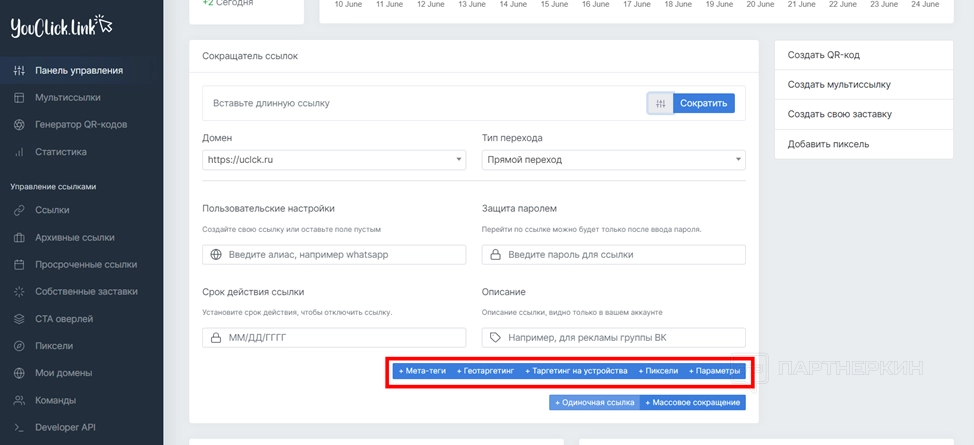Toggle the + Геотаргетинг section

pos(485,371)
